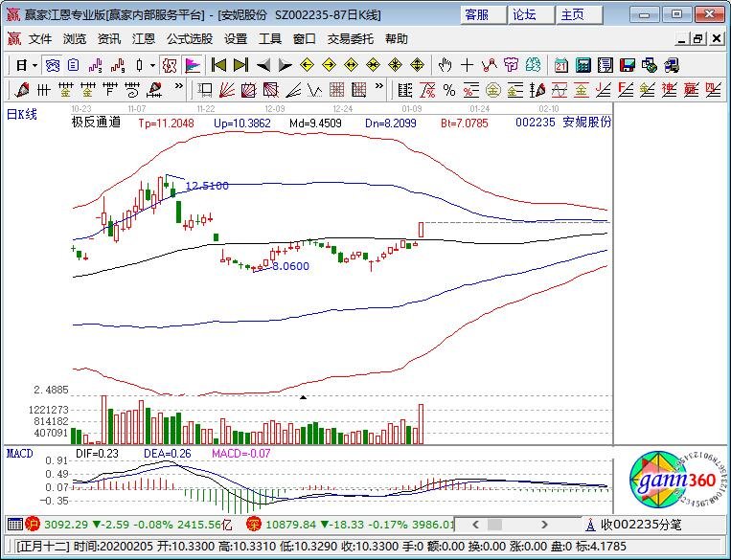Click the status bar scroll left arrow
The height and width of the screenshot is (560, 731).
475,525
